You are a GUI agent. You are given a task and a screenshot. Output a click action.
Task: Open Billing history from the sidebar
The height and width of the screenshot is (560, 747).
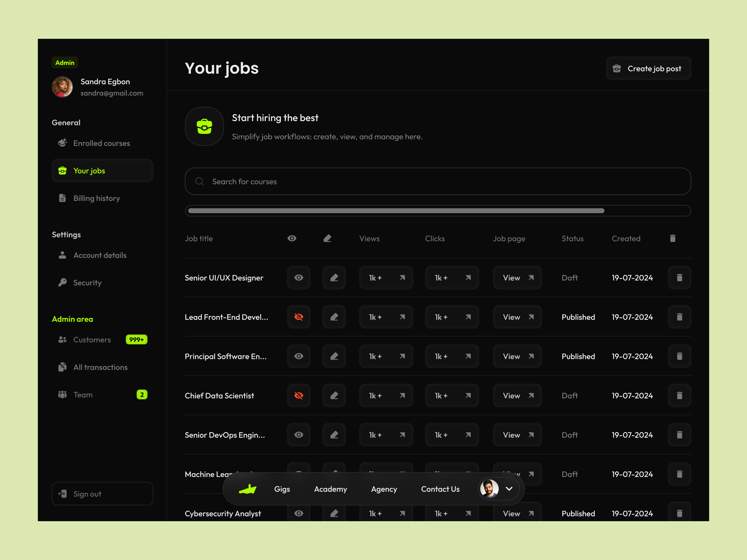point(97,198)
